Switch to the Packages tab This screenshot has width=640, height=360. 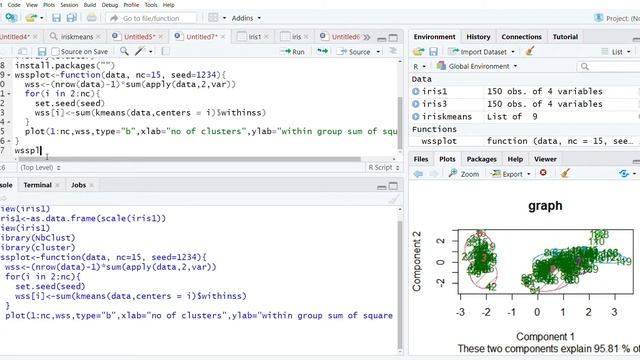[481, 159]
